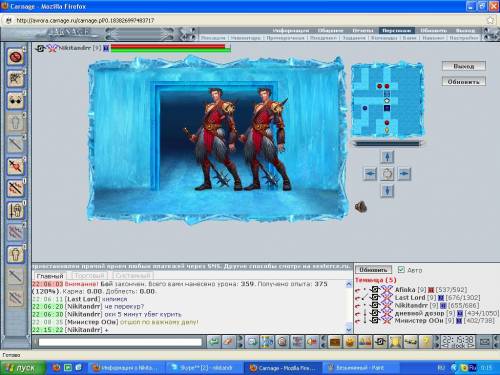Move forward with the up arrow
The width and height of the screenshot is (500, 375).
[387, 157]
